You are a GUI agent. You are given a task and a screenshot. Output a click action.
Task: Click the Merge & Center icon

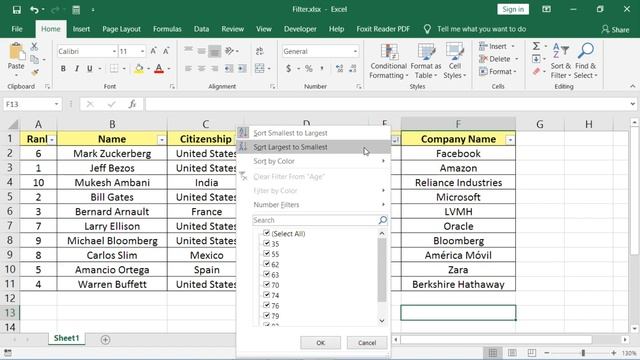click(260, 68)
